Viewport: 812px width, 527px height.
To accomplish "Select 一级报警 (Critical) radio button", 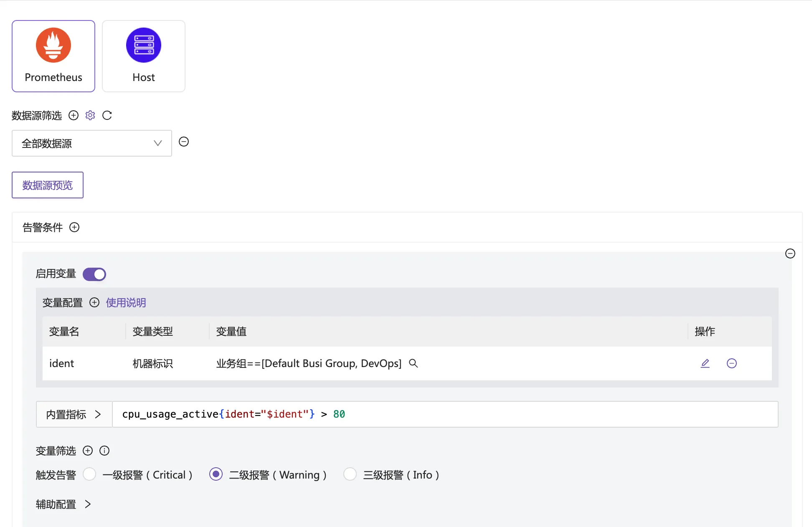I will [89, 474].
